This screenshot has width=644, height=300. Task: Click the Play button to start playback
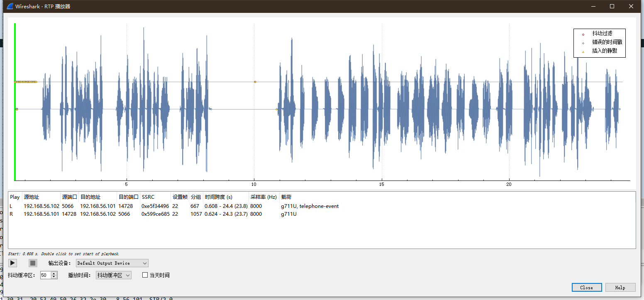click(12, 263)
